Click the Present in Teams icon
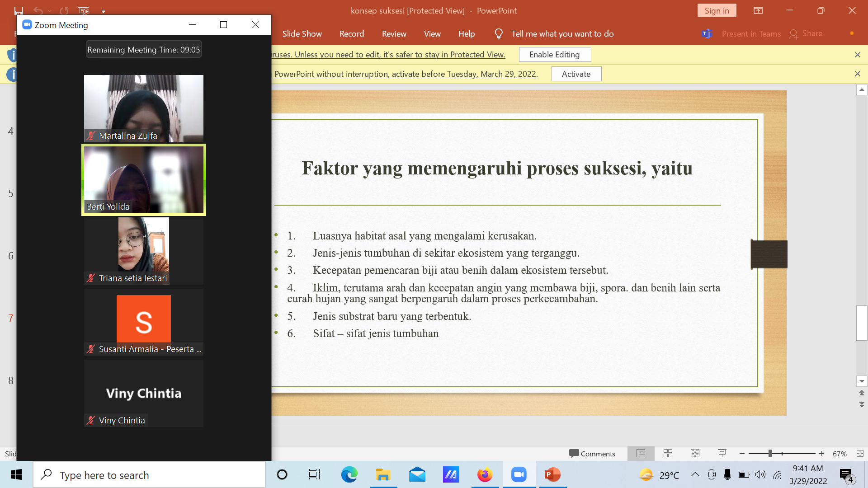The image size is (868, 488). point(707,34)
